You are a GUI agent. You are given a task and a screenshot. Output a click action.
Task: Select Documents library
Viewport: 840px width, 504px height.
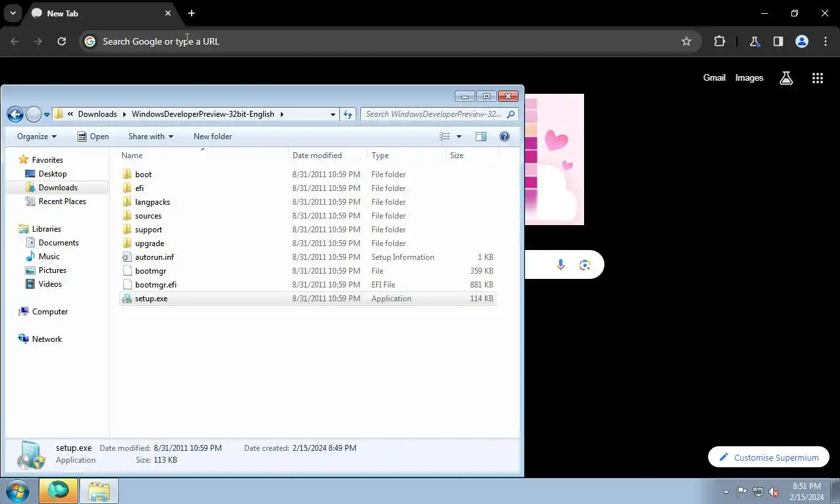(x=58, y=243)
